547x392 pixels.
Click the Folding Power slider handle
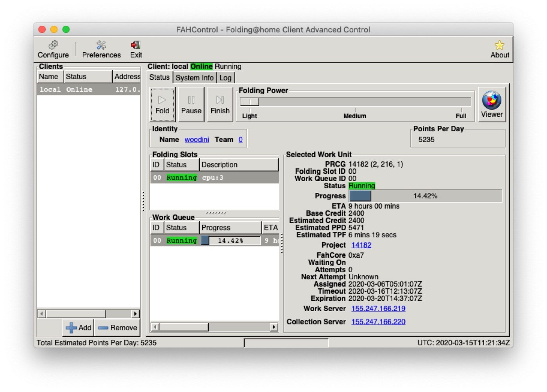[250, 102]
